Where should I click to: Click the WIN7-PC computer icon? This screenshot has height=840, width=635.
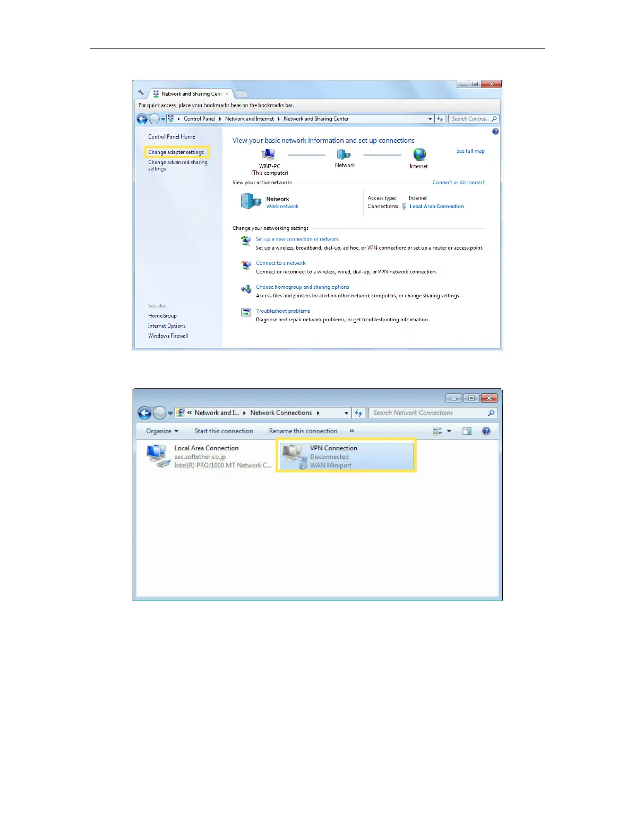(x=269, y=155)
